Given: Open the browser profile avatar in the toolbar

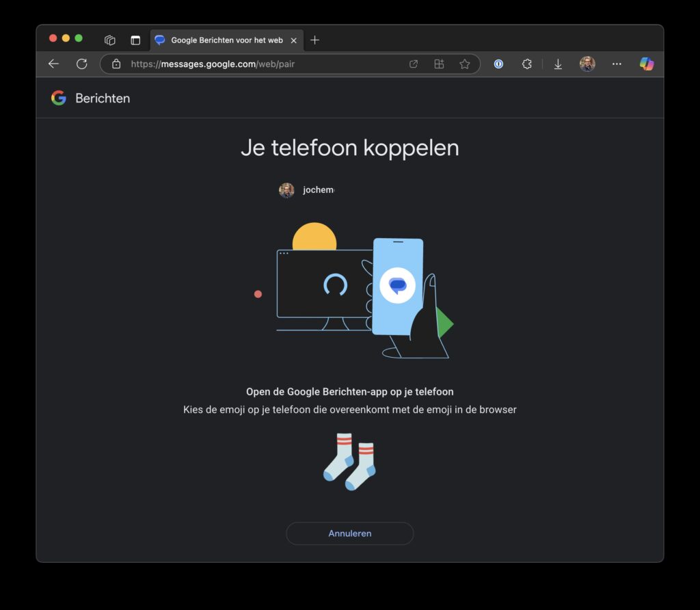Looking at the screenshot, I should [x=587, y=64].
